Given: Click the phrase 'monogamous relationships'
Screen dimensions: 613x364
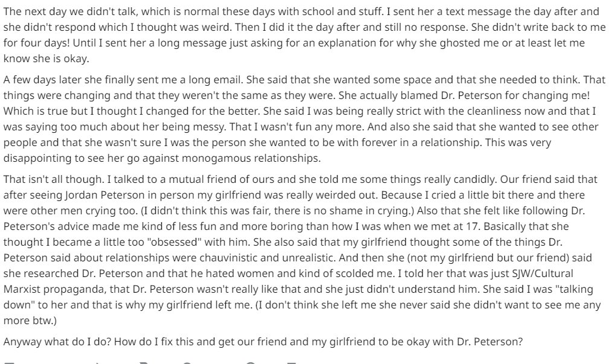Looking at the screenshot, I should click(251, 158).
